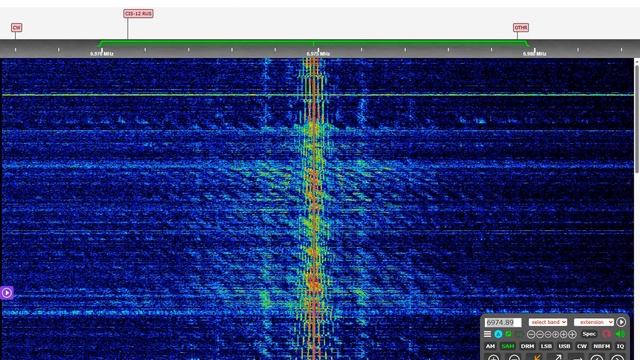Click the smallest frequency step-down minus button
This screenshot has height=360, width=640.
pos(547,334)
